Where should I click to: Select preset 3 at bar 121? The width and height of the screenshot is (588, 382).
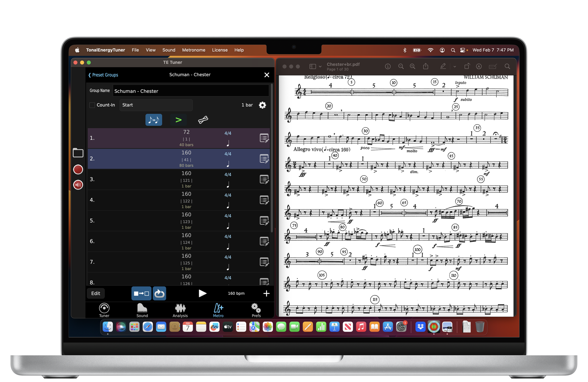click(x=178, y=180)
